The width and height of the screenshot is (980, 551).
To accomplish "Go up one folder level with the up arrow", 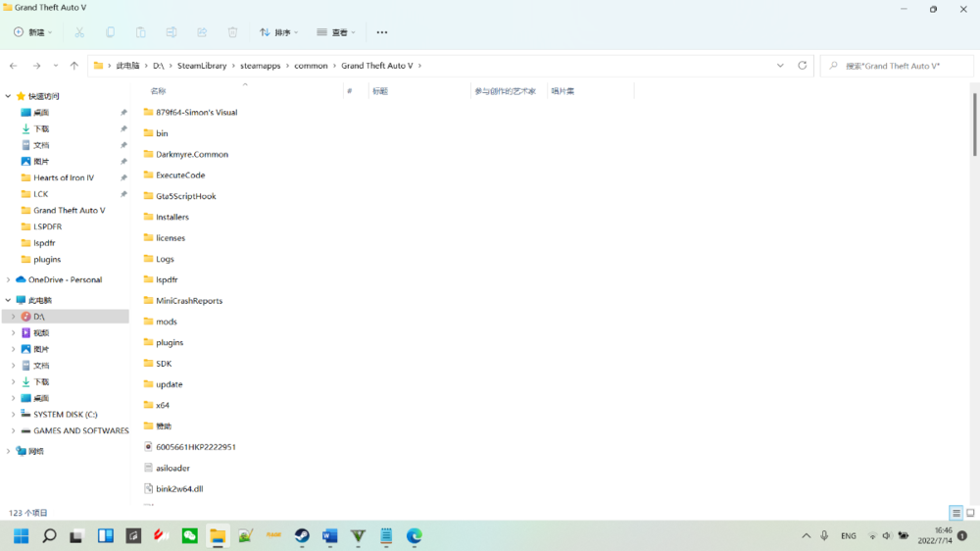I will [x=74, y=66].
